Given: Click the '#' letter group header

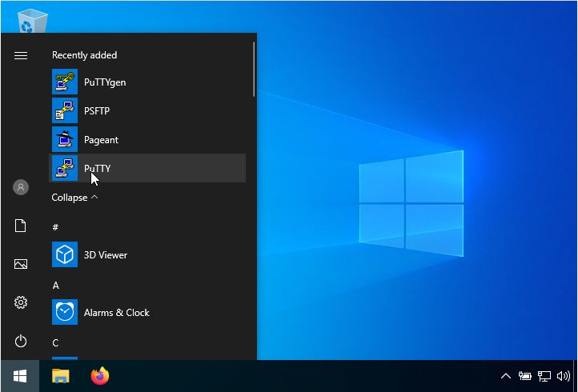Looking at the screenshot, I should coord(55,227).
